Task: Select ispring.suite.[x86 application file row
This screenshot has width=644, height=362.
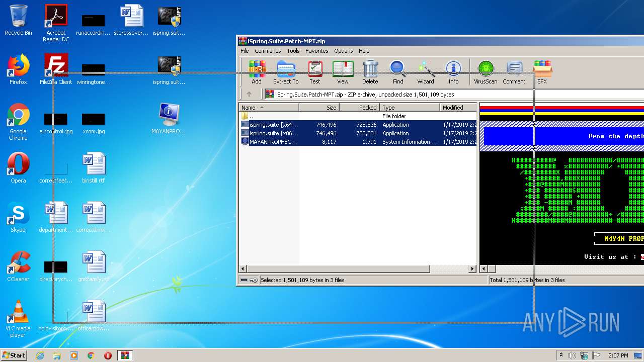Action: (358, 133)
